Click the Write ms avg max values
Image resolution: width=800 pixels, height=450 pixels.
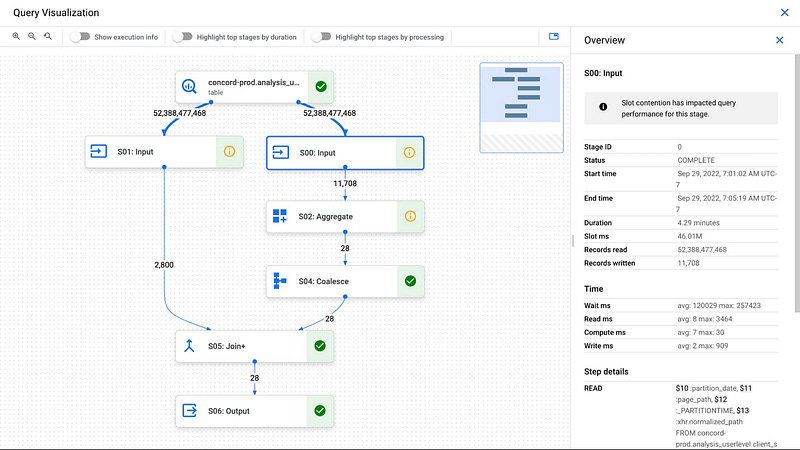703,345
